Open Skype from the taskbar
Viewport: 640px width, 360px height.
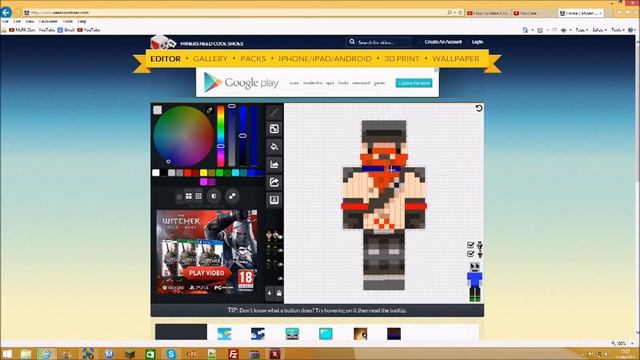pyautogui.click(x=171, y=354)
